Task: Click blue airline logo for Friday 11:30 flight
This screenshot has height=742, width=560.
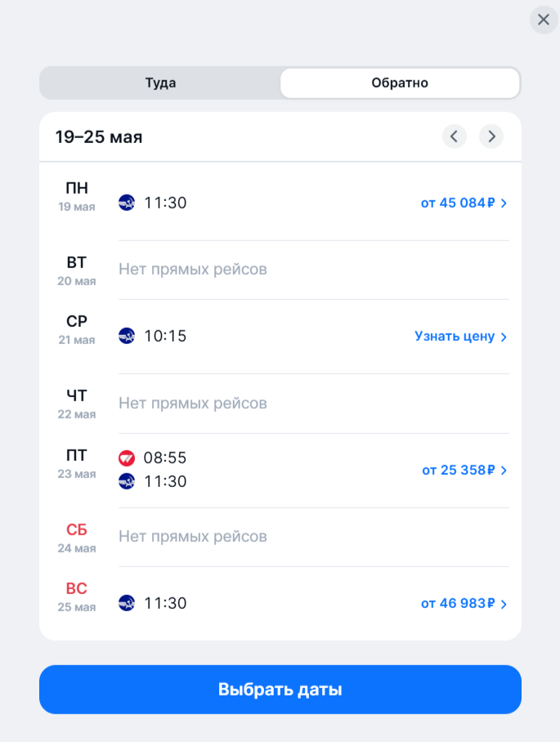Action: point(127,481)
